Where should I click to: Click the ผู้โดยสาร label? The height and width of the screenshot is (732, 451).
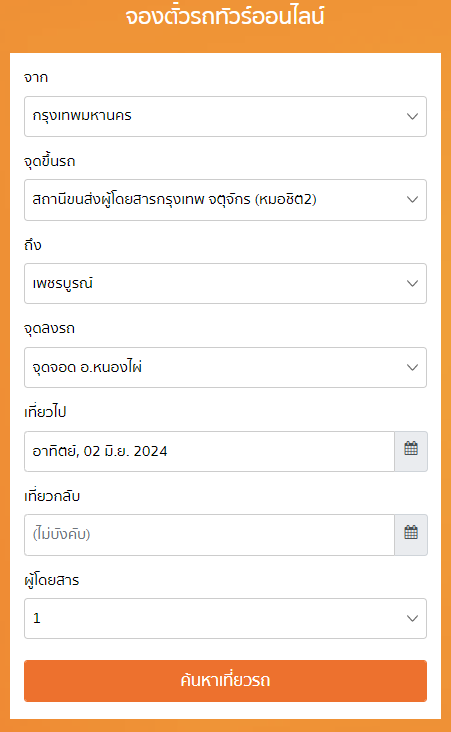click(x=51, y=579)
